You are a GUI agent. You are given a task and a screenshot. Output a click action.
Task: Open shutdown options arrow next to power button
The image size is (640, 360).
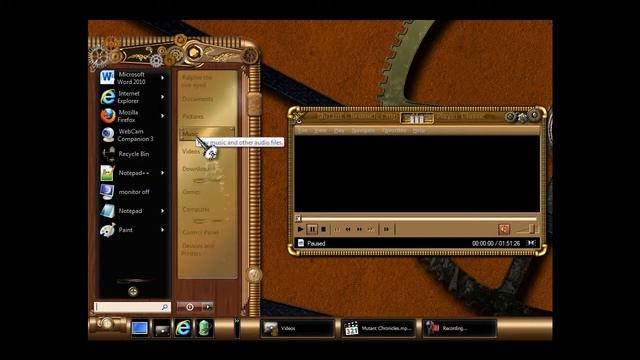click(208, 307)
